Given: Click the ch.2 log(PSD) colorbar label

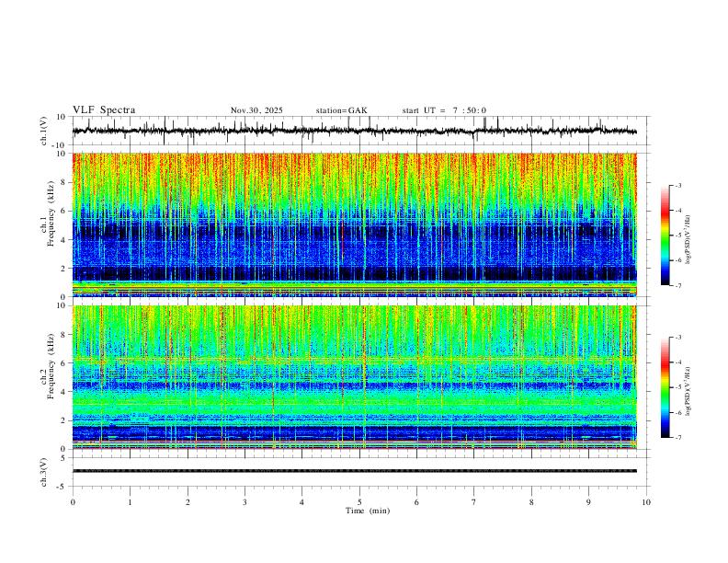Looking at the screenshot, I should [688, 391].
